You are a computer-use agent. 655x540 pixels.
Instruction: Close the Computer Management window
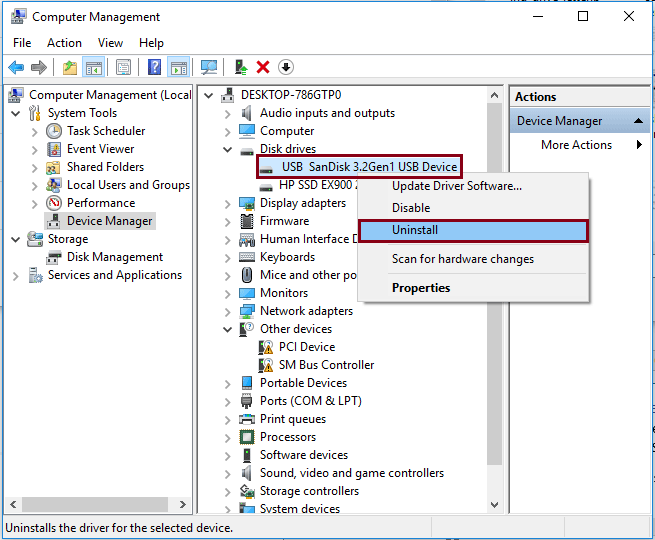tap(629, 17)
